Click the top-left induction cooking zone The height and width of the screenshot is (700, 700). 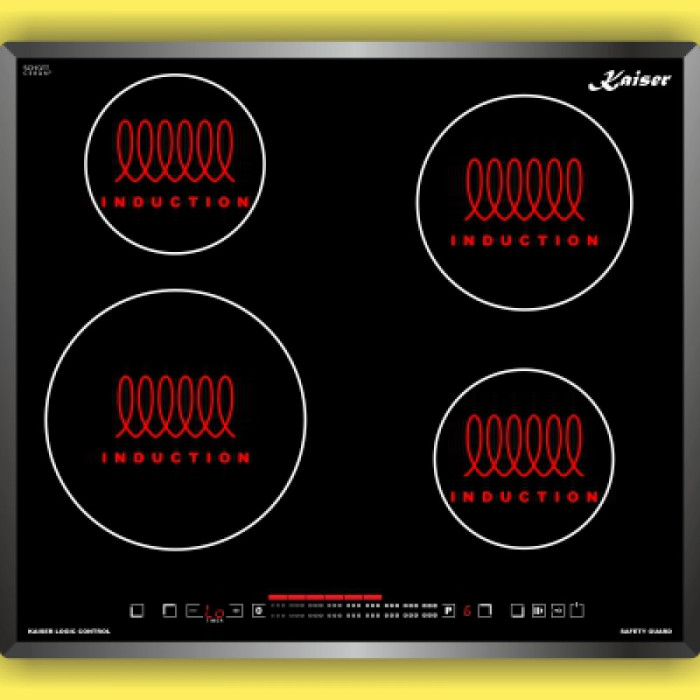coord(175,164)
